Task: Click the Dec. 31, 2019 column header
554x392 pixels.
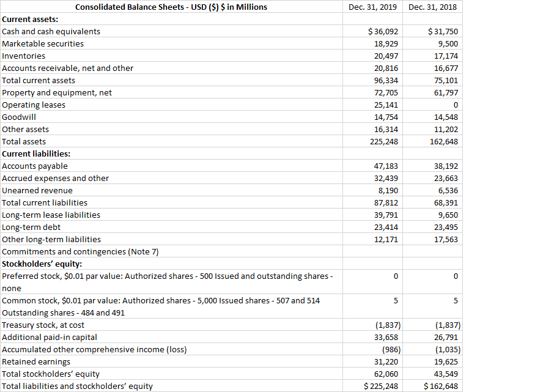Action: click(x=372, y=7)
